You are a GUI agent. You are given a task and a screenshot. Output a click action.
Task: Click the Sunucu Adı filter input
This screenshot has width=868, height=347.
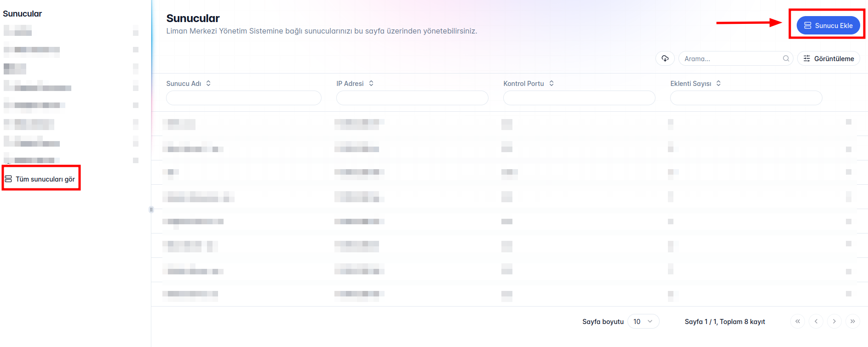pyautogui.click(x=243, y=98)
